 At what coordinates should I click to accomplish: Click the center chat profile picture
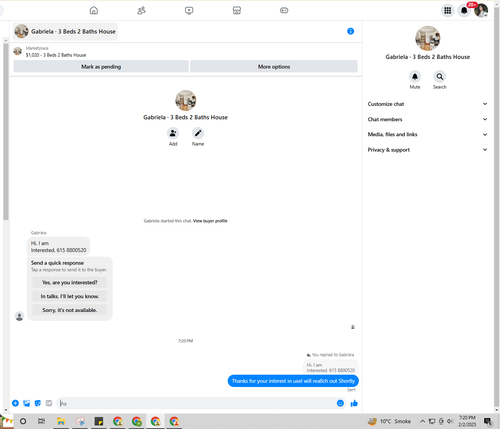186,100
